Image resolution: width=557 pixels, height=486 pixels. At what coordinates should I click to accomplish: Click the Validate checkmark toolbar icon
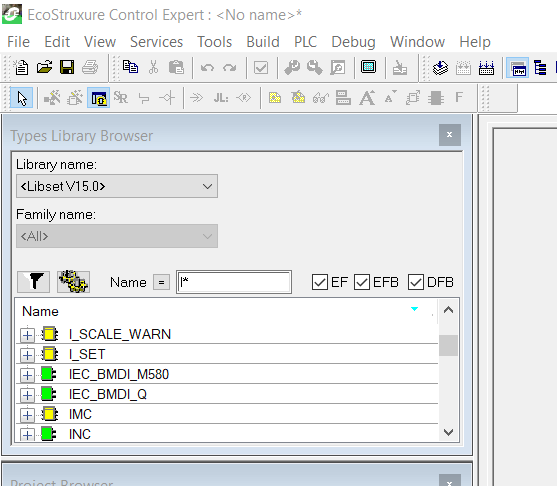(261, 67)
